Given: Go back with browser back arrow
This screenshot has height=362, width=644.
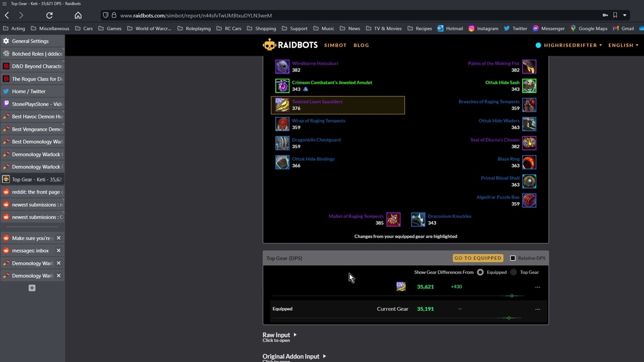Looking at the screenshot, I should 7,16.
